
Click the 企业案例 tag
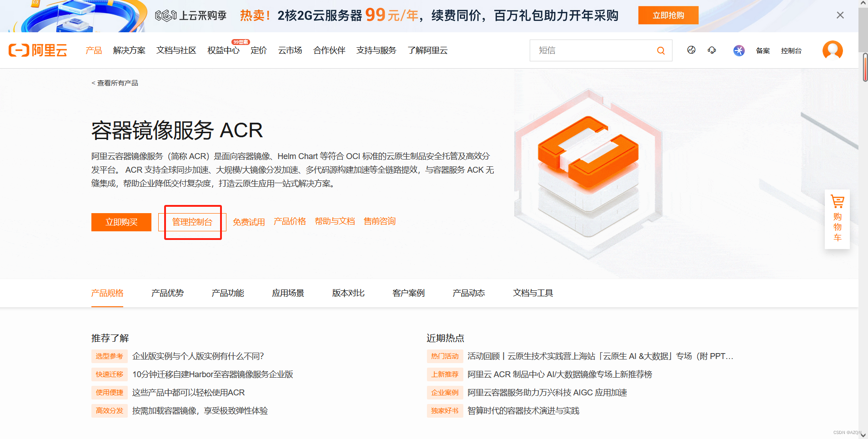[x=445, y=393]
